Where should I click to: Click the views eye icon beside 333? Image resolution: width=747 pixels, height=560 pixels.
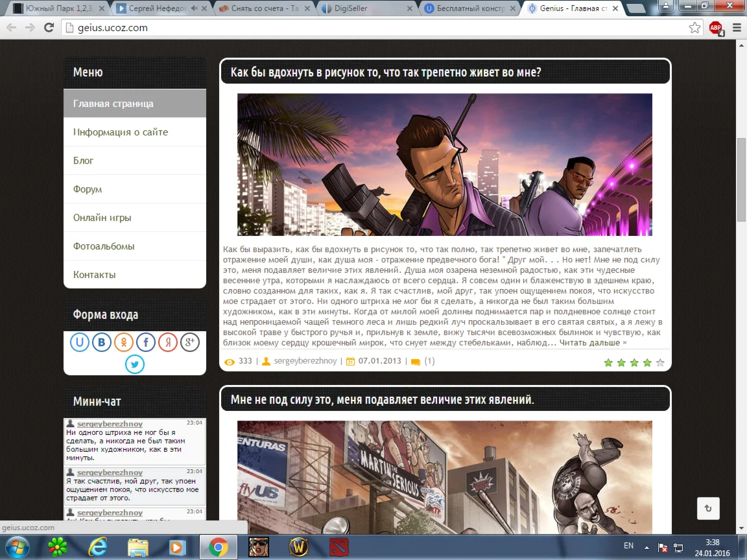coord(229,362)
